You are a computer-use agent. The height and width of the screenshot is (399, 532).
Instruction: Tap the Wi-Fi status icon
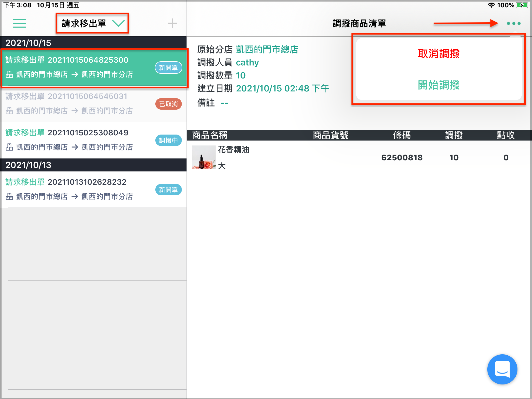(491, 5)
